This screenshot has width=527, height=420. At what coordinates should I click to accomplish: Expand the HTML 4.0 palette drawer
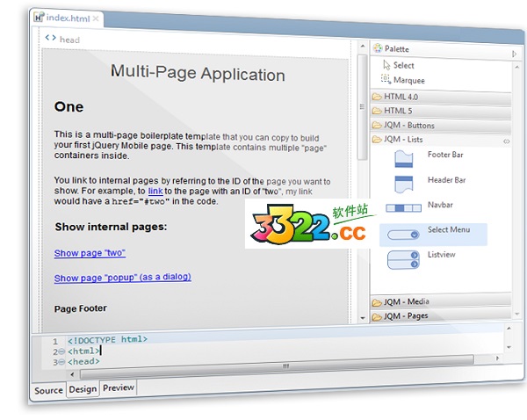[441, 98]
